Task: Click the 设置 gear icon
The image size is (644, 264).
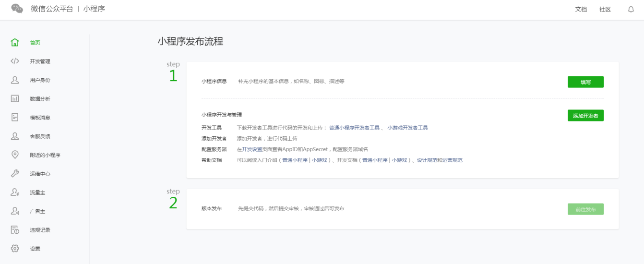Action: point(15,248)
